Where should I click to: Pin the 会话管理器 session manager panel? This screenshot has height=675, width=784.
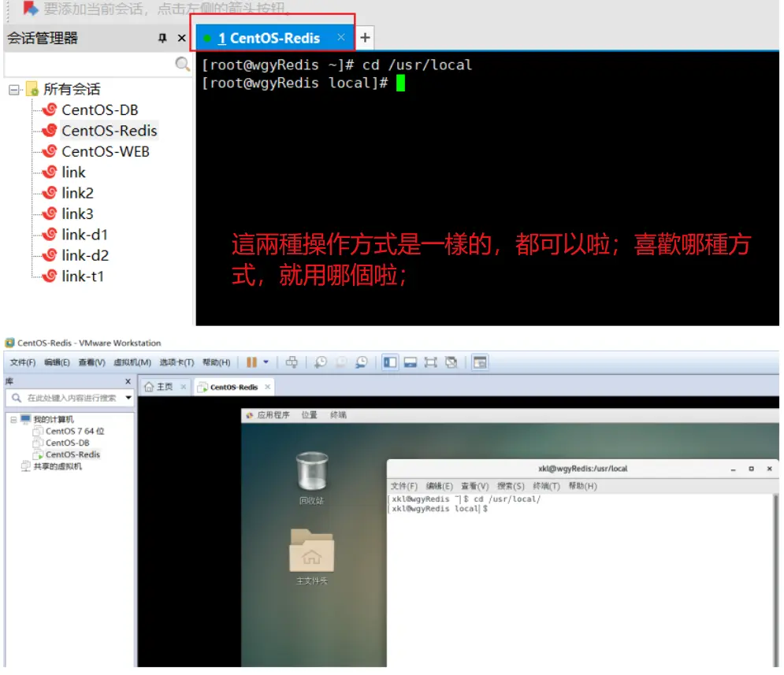162,38
